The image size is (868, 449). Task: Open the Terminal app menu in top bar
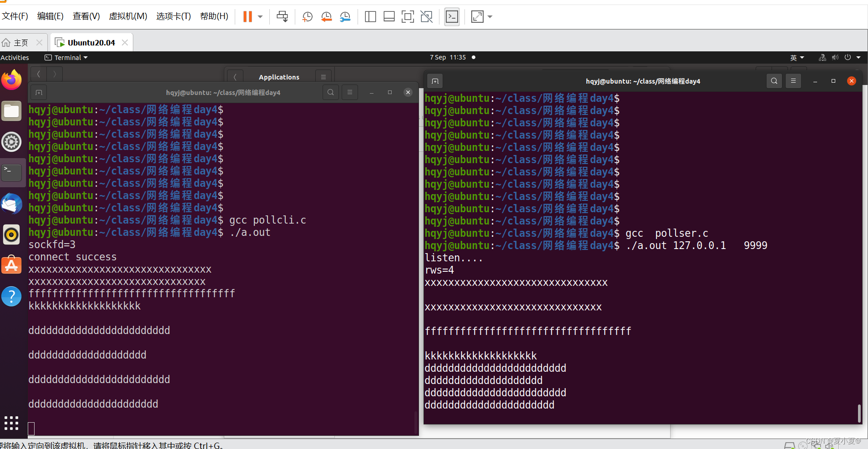click(66, 58)
